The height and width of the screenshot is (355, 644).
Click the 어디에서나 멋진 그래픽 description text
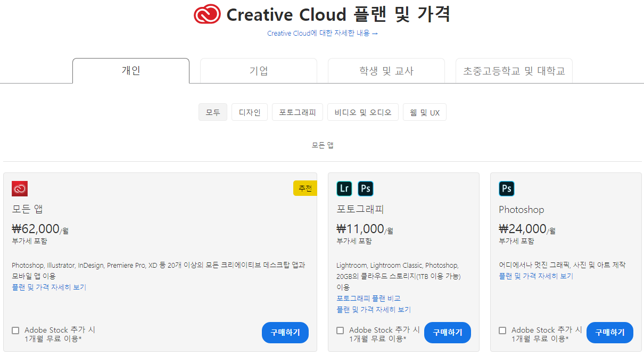pyautogui.click(x=562, y=265)
